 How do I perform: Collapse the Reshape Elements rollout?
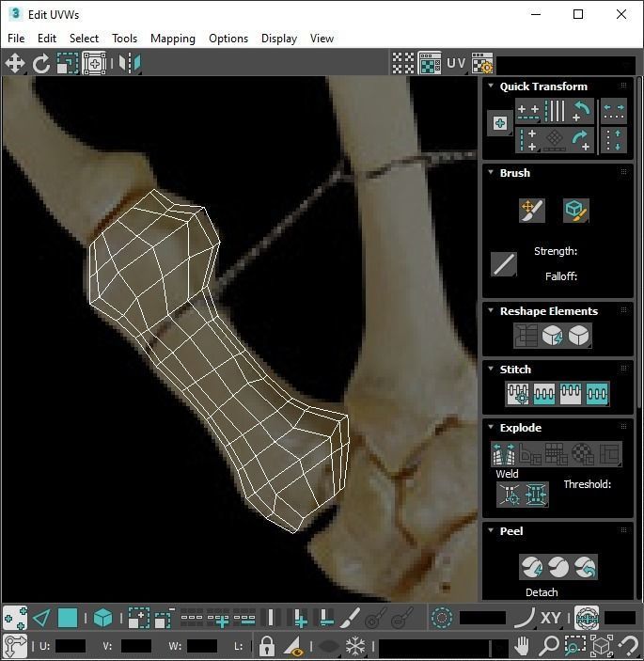coord(491,310)
